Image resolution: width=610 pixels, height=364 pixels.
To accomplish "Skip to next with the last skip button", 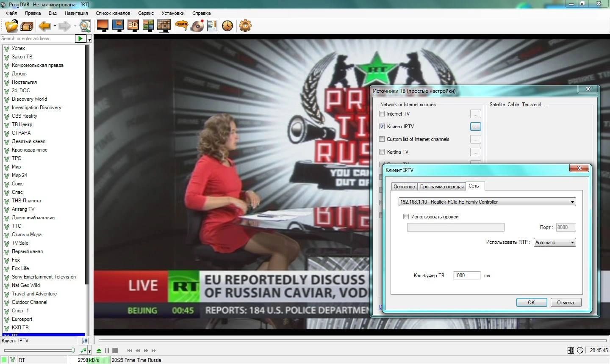I will coord(154,350).
